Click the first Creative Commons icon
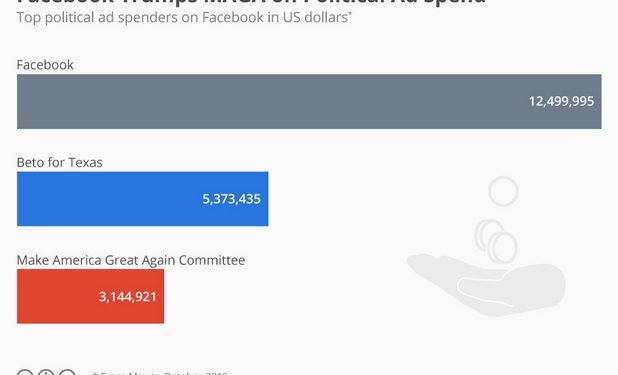This screenshot has width=618, height=375. (25, 373)
